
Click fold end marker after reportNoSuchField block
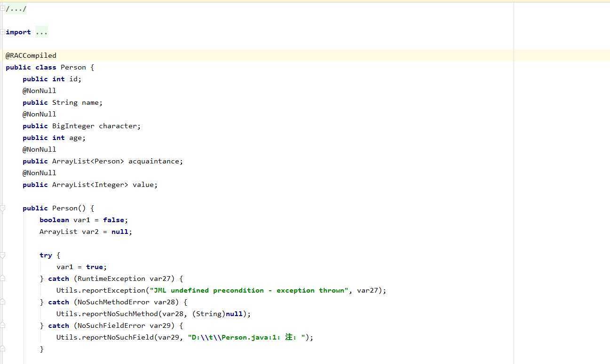[x=2, y=349]
